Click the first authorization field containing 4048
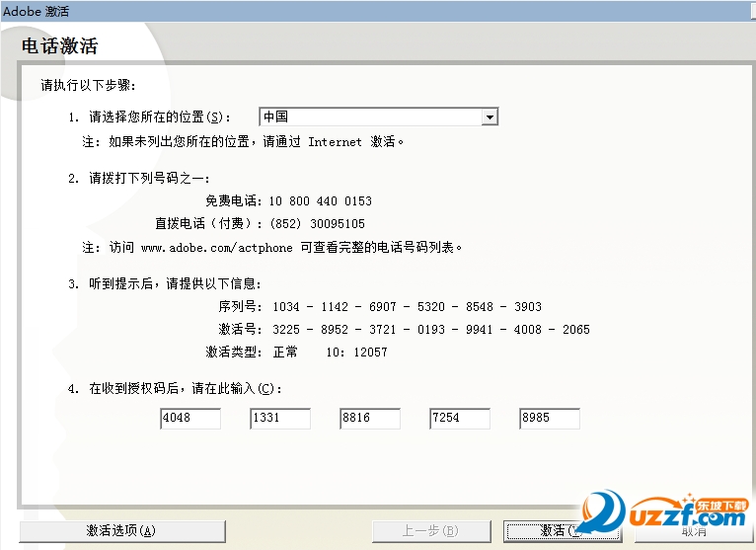The image size is (756, 550). [x=190, y=419]
